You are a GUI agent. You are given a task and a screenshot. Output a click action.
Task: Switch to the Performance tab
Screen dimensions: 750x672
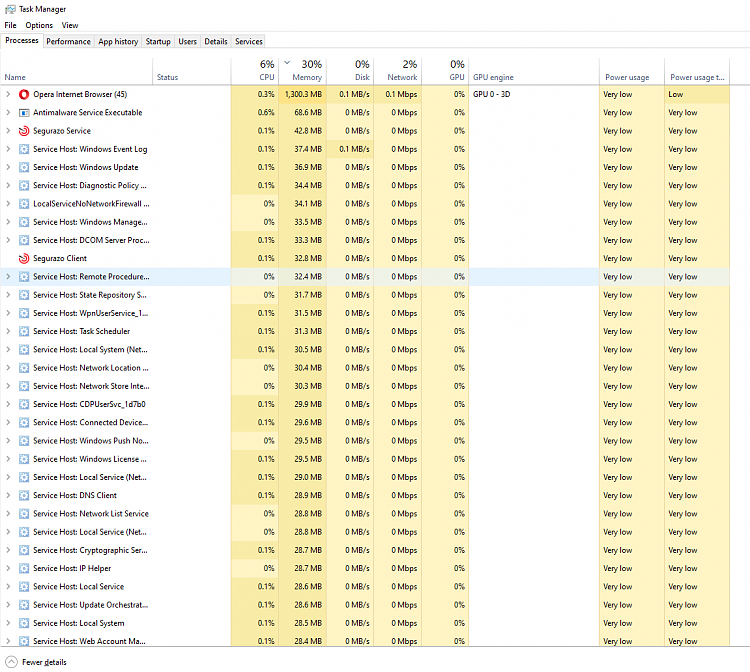pyautogui.click(x=68, y=42)
